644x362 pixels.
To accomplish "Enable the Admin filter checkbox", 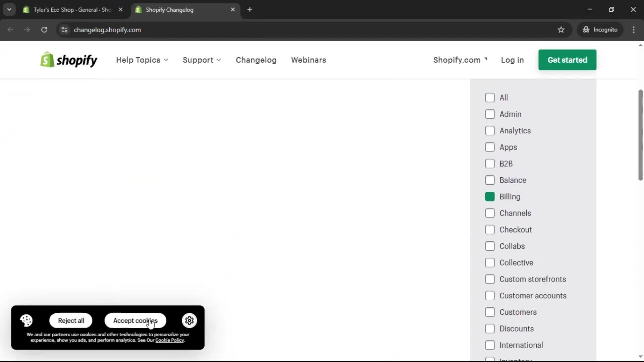I will pos(490,114).
